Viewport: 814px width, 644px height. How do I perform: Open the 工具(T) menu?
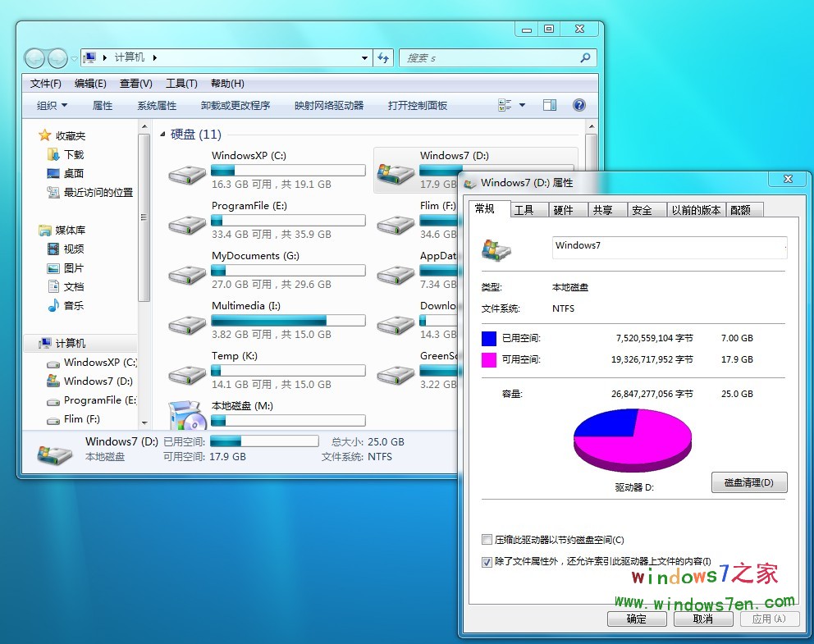[181, 84]
